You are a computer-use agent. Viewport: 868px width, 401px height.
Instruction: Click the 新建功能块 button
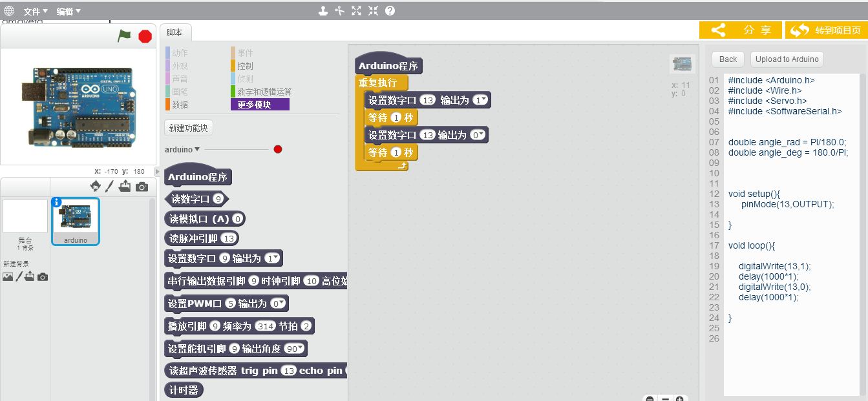[x=189, y=128]
